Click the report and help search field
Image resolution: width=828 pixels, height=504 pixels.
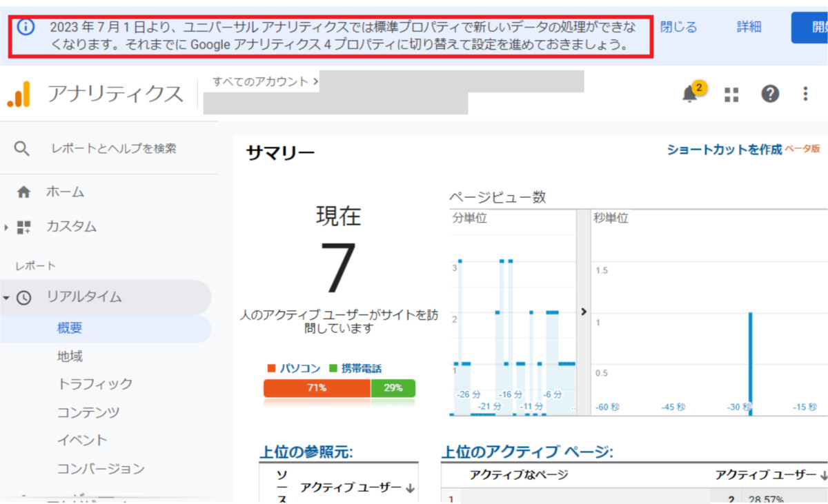click(114, 149)
